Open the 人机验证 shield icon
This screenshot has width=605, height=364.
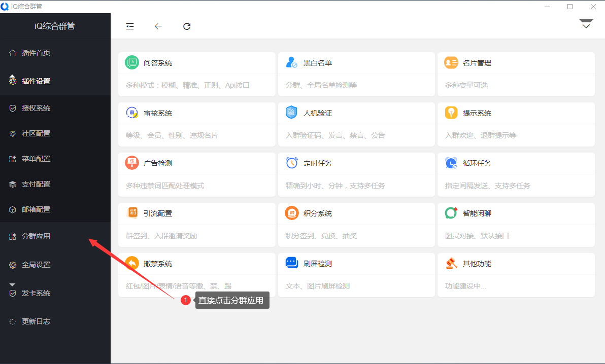point(291,113)
